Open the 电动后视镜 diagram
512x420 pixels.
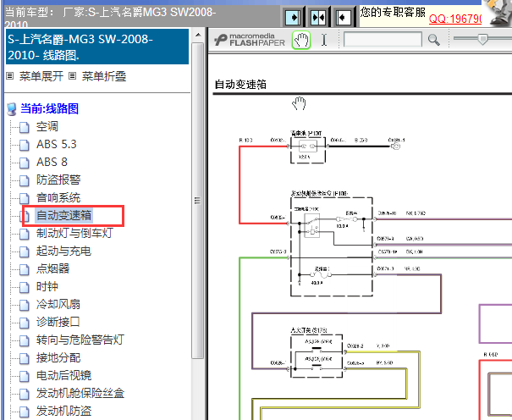point(64,375)
